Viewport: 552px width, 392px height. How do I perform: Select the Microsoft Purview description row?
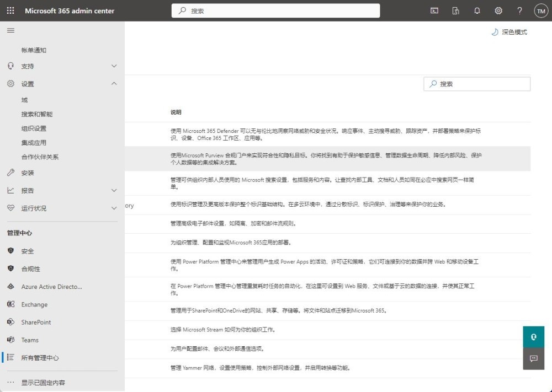coord(327,159)
